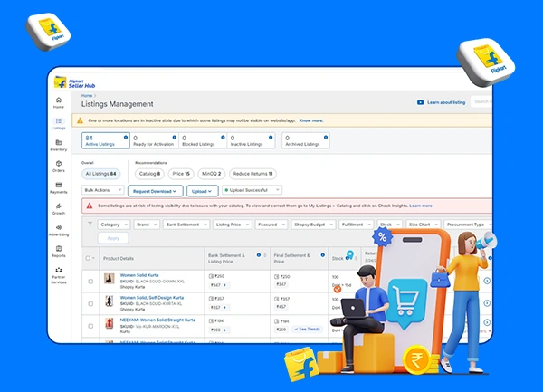Open the Bank Settlement filter dropdown
The width and height of the screenshot is (543, 392).
(x=186, y=225)
